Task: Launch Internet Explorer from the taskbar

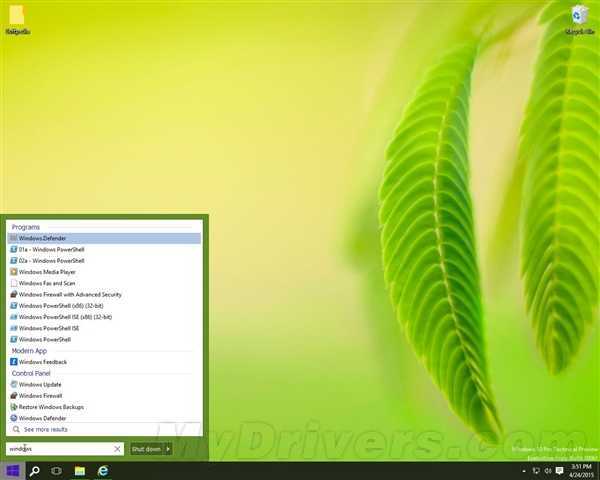Action: point(103,471)
